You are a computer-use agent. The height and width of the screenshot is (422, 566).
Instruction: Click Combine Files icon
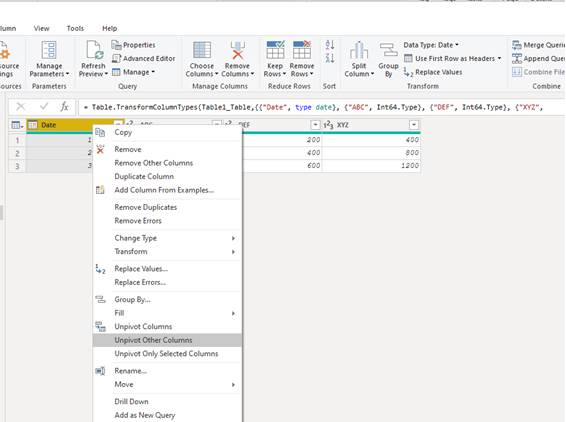(x=517, y=72)
